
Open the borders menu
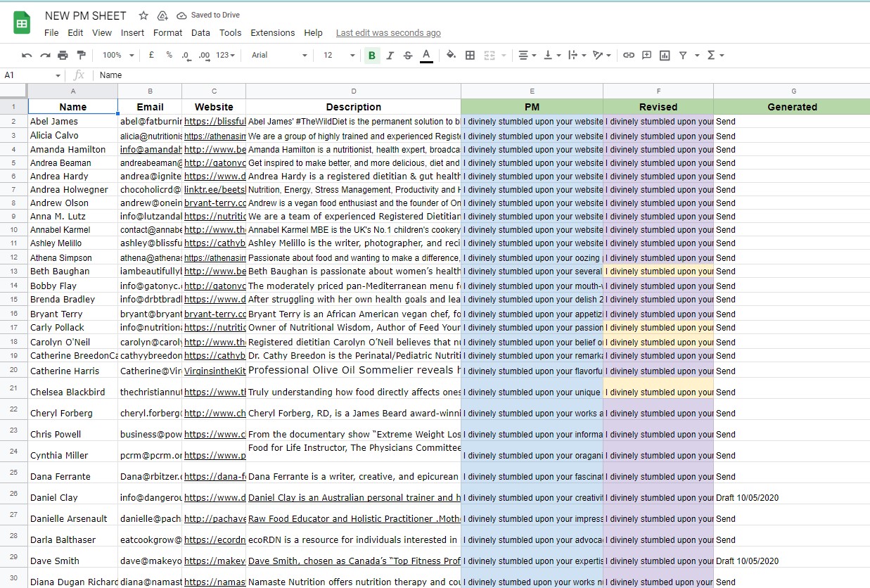point(470,55)
